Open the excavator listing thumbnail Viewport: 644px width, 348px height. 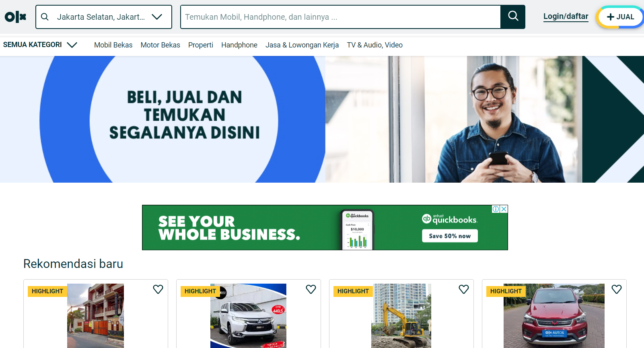click(x=401, y=316)
